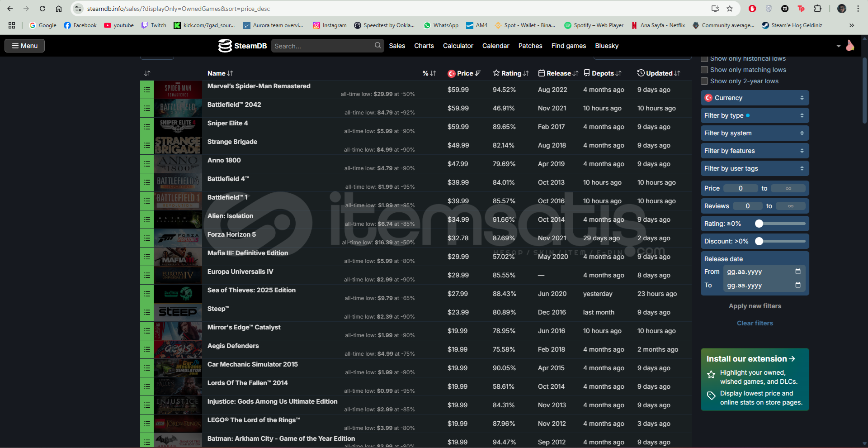868x448 pixels.
Task: Bookmark this page with the star icon
Action: tap(730, 9)
